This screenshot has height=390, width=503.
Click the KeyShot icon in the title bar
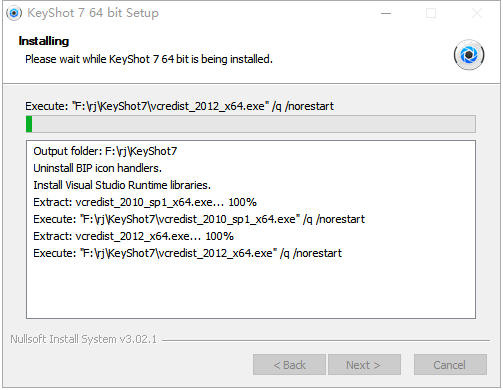click(x=14, y=13)
